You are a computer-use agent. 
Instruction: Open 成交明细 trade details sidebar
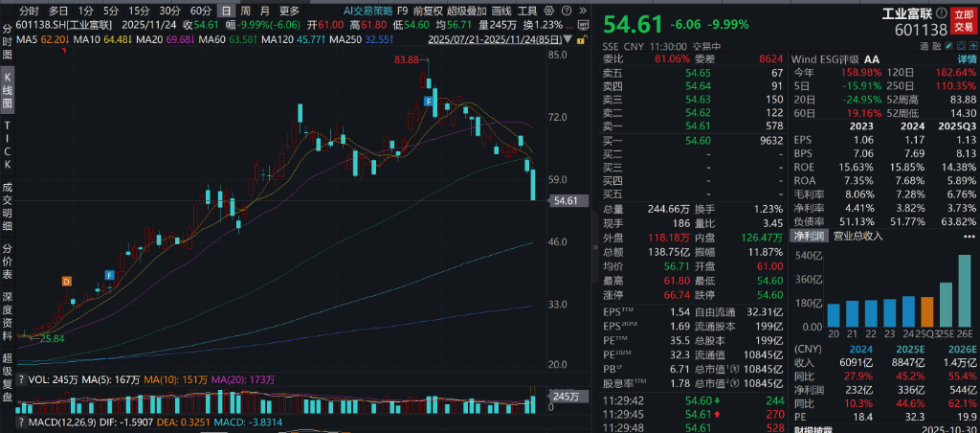click(x=8, y=207)
